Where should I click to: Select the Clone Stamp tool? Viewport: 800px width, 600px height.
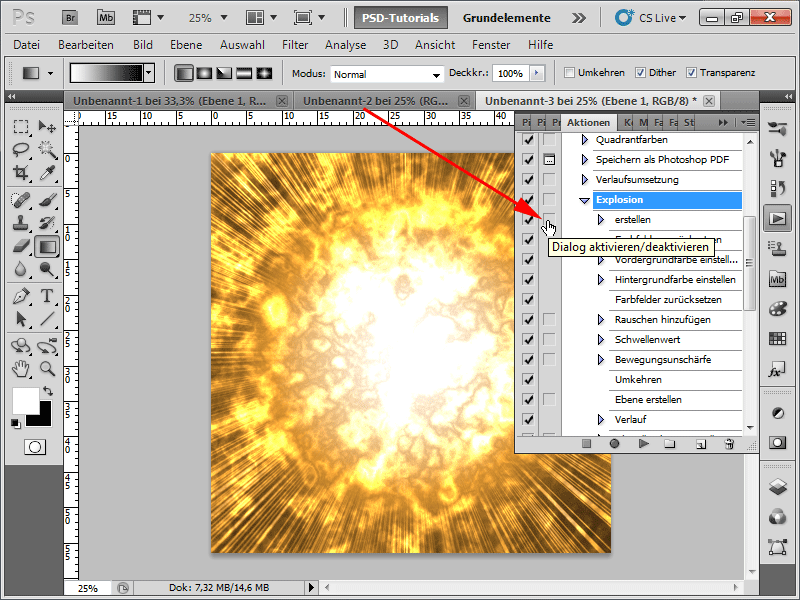pyautogui.click(x=21, y=223)
